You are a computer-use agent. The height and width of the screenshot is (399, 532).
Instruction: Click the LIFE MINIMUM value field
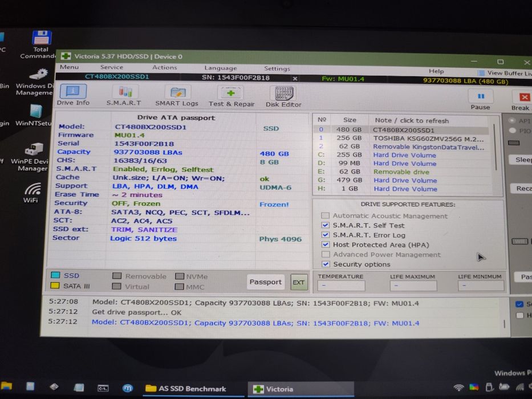click(481, 286)
